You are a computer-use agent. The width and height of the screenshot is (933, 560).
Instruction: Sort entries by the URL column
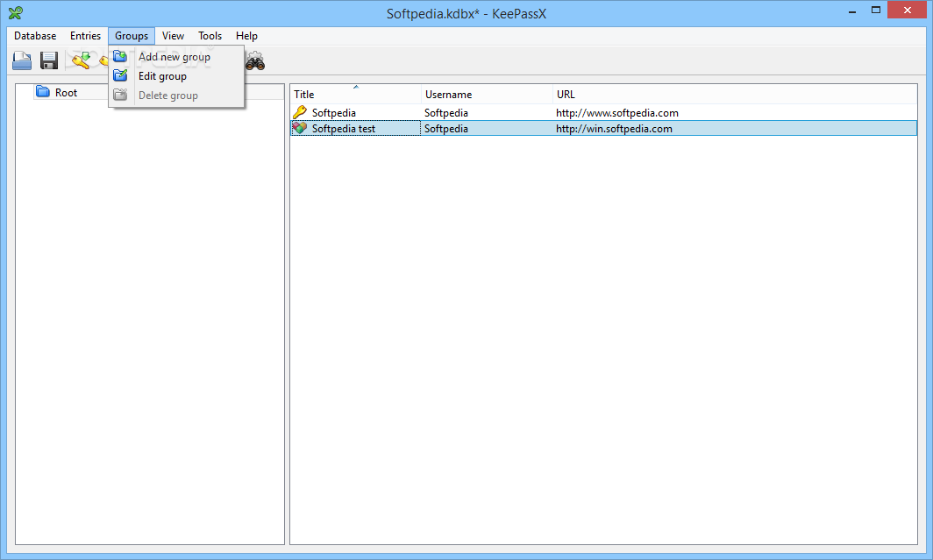pyautogui.click(x=735, y=94)
